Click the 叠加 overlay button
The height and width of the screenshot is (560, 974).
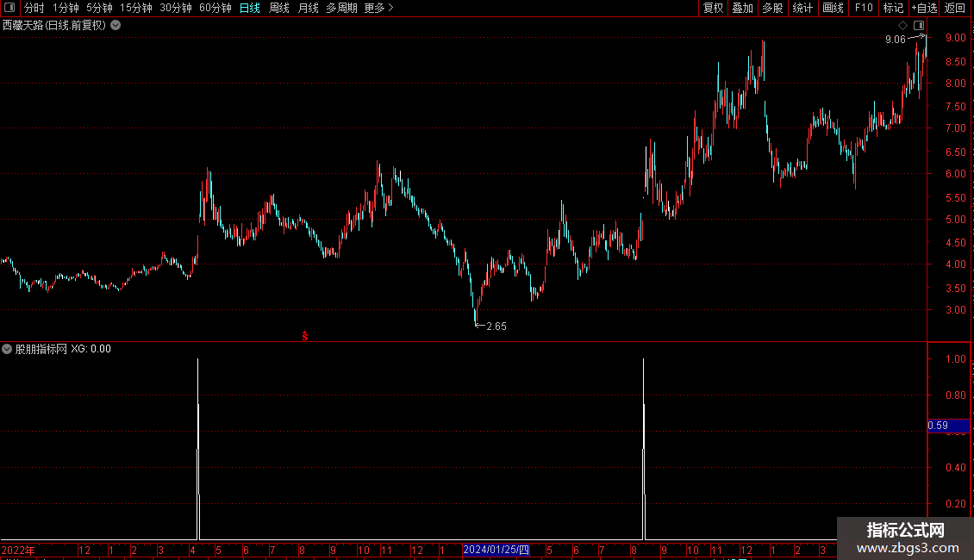pyautogui.click(x=742, y=8)
